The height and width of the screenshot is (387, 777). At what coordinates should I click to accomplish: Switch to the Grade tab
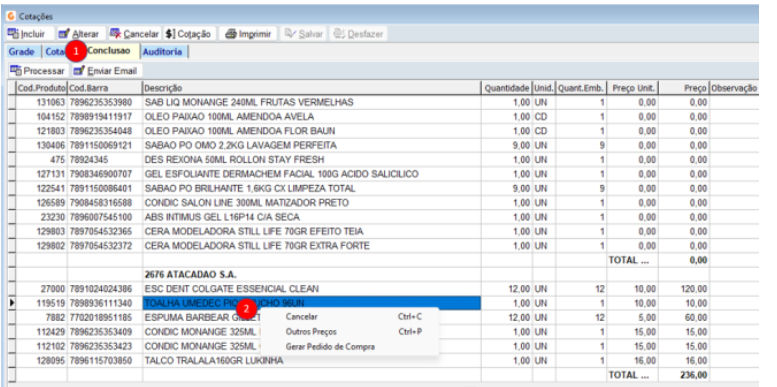[21, 52]
